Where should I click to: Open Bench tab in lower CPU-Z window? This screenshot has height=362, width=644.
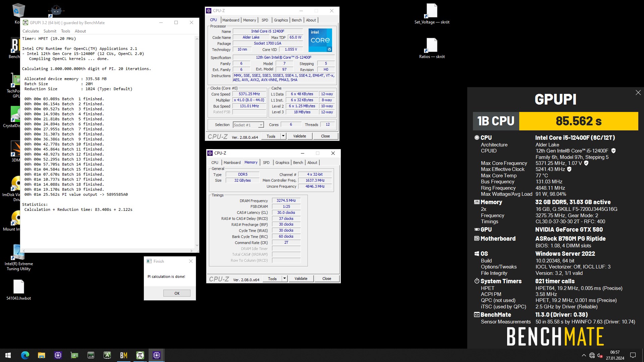click(x=298, y=163)
